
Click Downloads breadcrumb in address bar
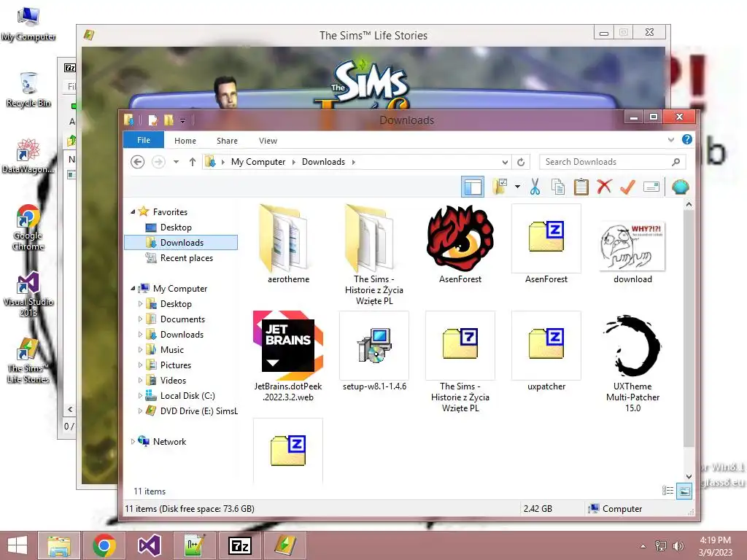tap(323, 162)
